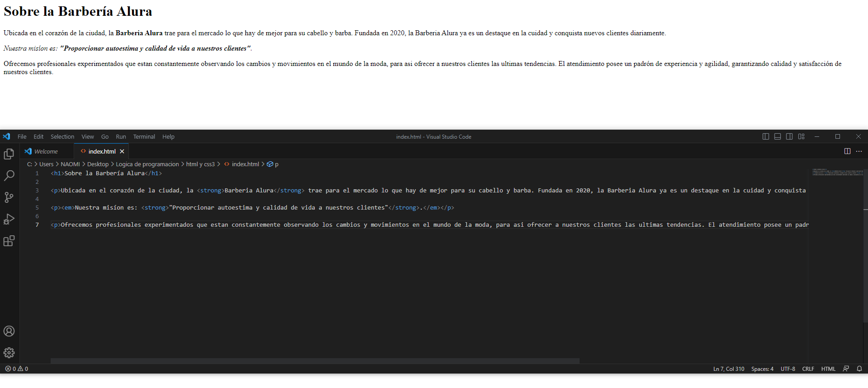Click bold 'Barberia Alura' in browser paragraph
This screenshot has width=868, height=388.
(x=139, y=33)
